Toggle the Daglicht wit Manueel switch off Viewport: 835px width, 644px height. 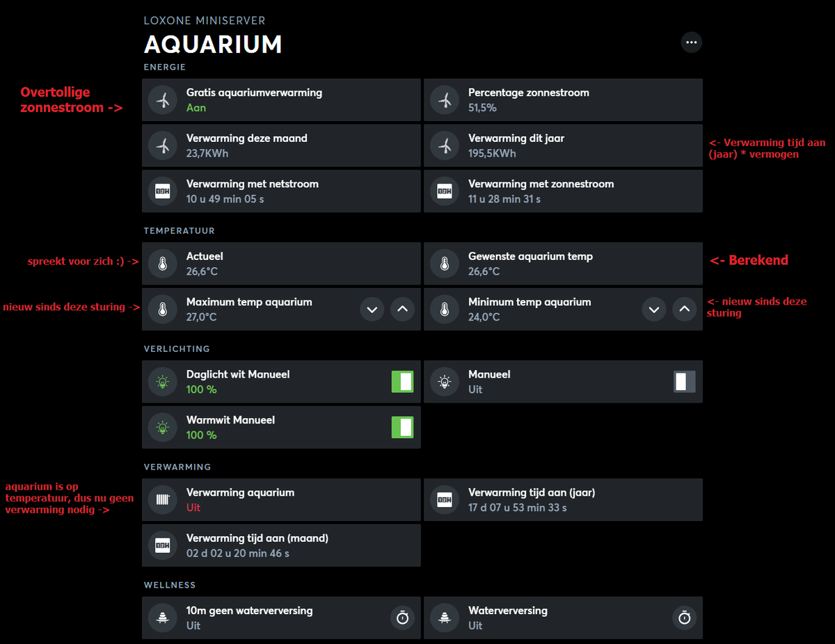(402, 382)
